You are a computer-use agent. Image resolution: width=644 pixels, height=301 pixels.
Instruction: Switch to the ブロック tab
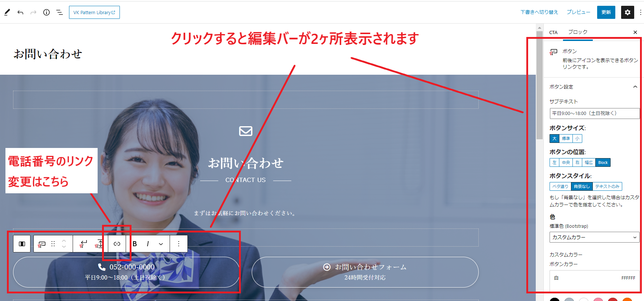coord(578,32)
